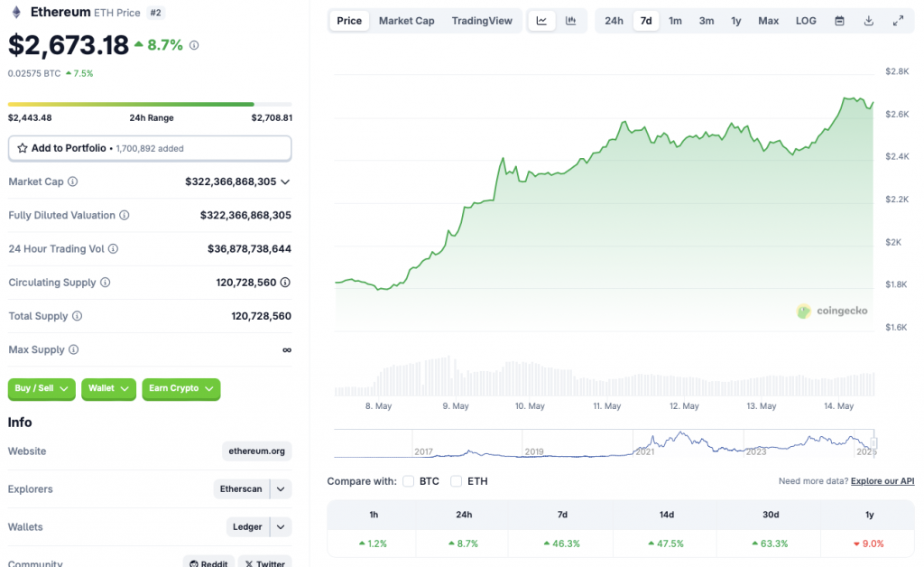Select 7d time range

tap(646, 21)
